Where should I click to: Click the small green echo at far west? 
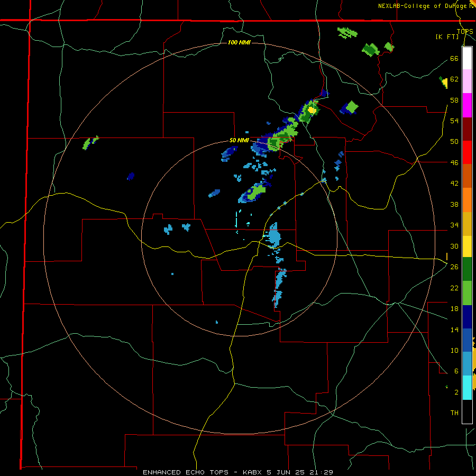tap(90, 143)
